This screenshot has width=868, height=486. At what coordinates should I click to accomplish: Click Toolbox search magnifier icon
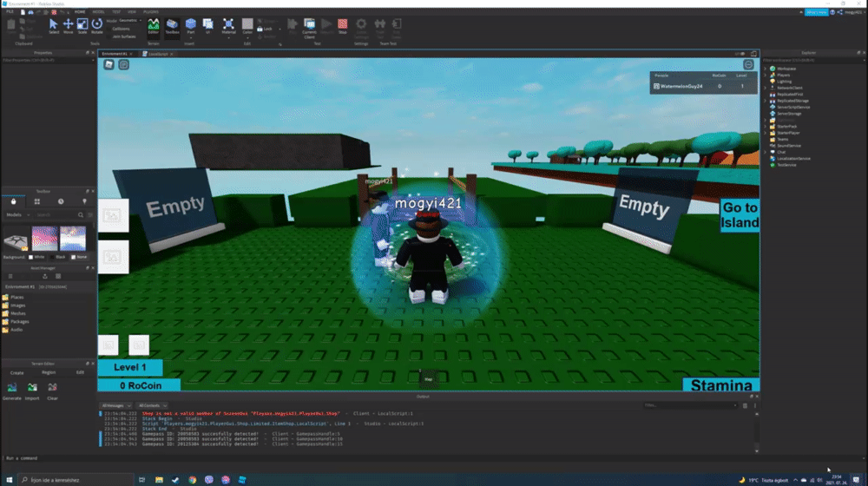coord(81,214)
